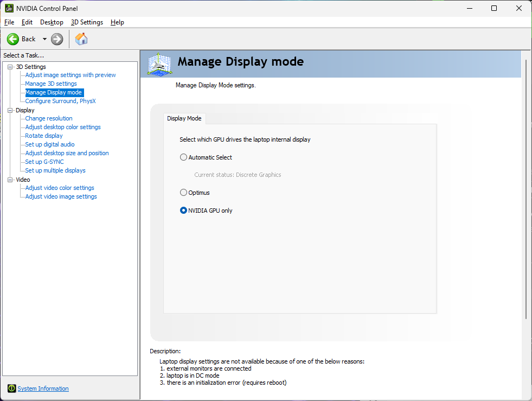Open Manage 3D settings
532x401 pixels.
[x=51, y=84]
